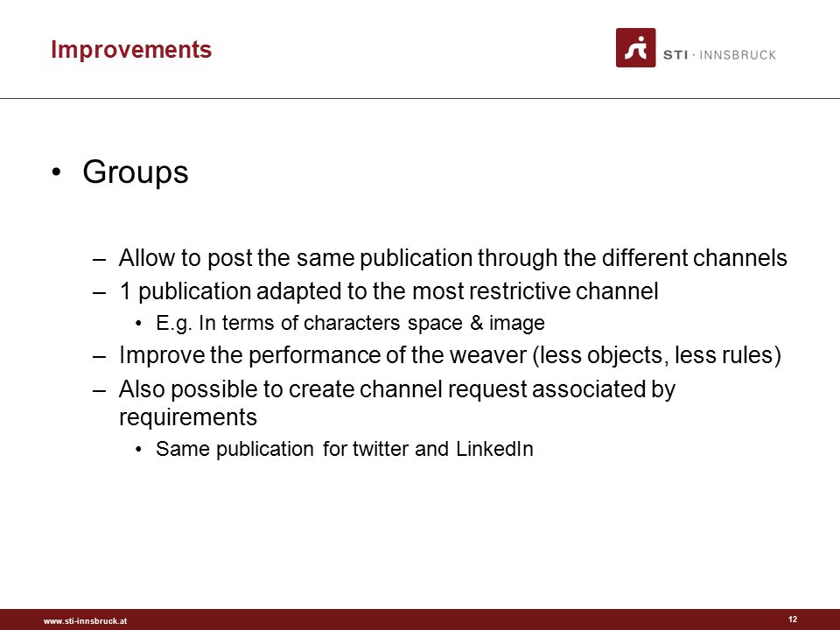
Task: Select line 'Allow to post the same publication'
Action: tap(452, 257)
